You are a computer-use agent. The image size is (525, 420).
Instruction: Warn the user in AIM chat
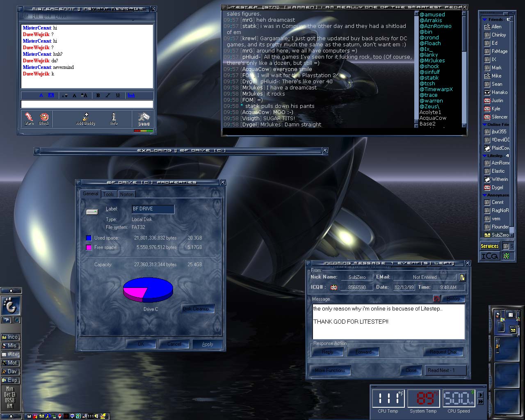pos(29,119)
